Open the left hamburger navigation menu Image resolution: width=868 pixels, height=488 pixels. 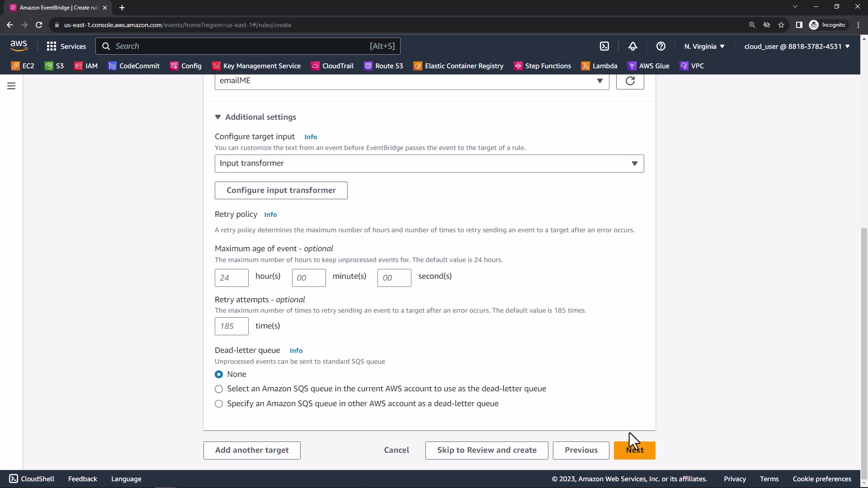[11, 86]
